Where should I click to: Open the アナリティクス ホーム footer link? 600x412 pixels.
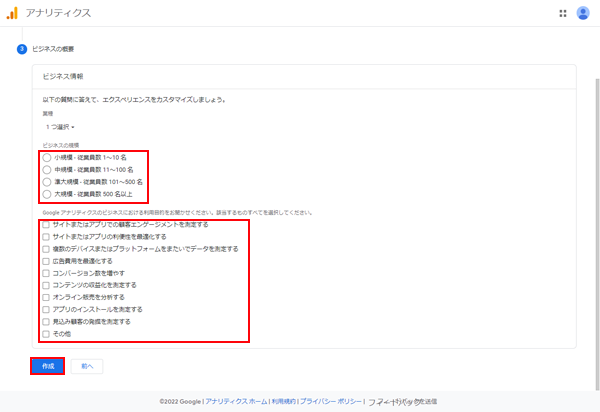point(236,401)
